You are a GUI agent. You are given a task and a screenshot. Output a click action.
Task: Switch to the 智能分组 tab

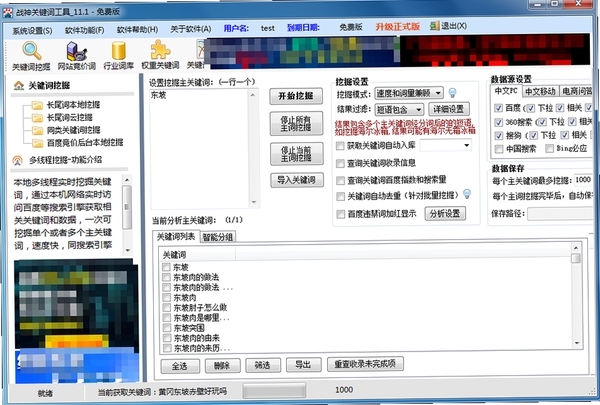[218, 237]
